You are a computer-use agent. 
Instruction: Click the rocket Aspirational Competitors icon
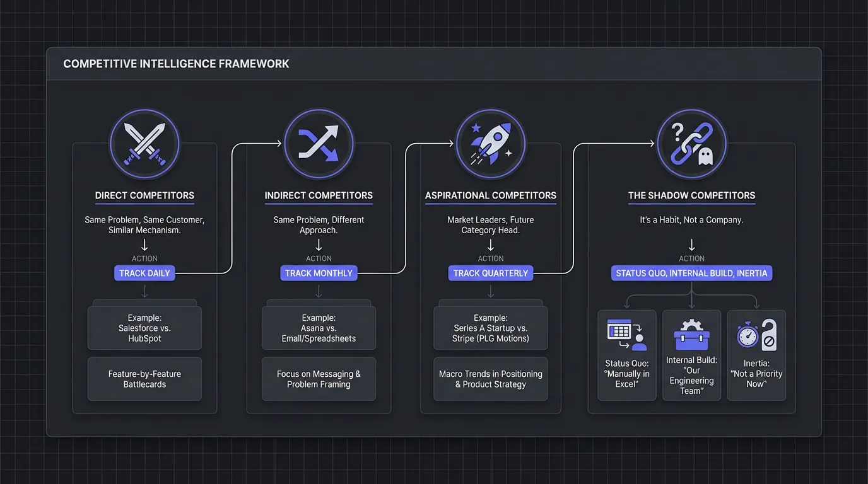490,144
